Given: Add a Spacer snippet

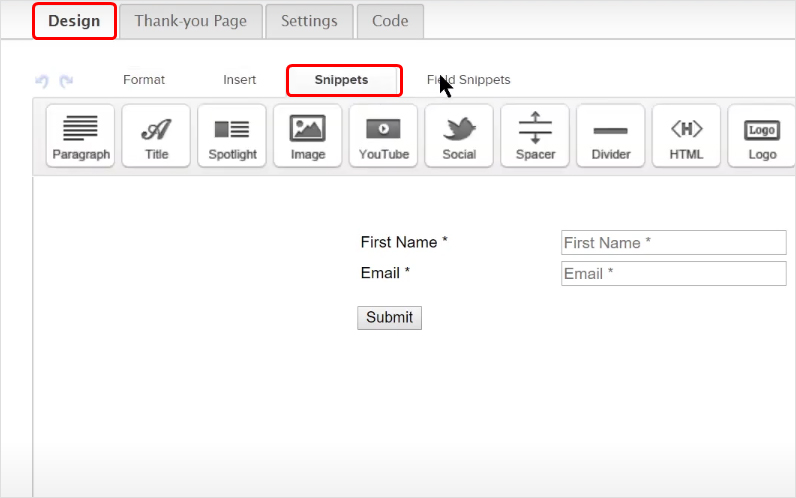Looking at the screenshot, I should point(535,136).
